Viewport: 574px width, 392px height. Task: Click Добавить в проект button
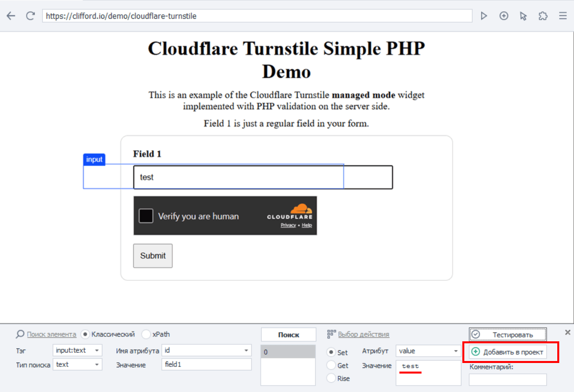[508, 352]
